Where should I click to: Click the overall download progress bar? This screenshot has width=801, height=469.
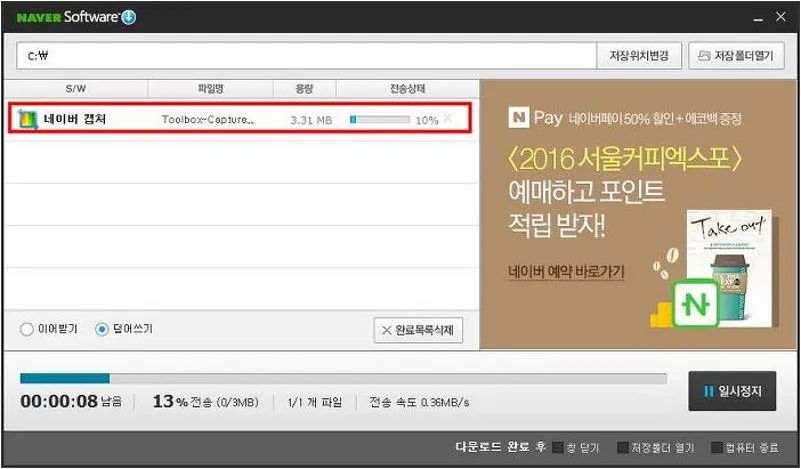click(343, 379)
